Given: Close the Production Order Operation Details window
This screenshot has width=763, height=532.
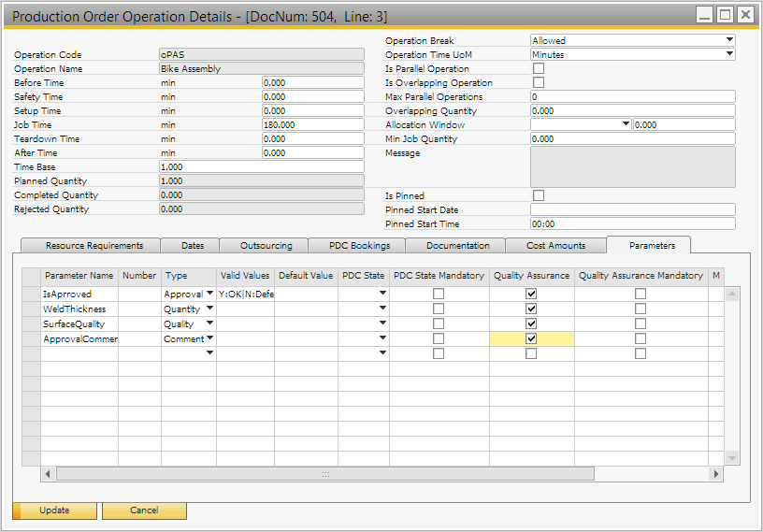Looking at the screenshot, I should click(x=745, y=15).
